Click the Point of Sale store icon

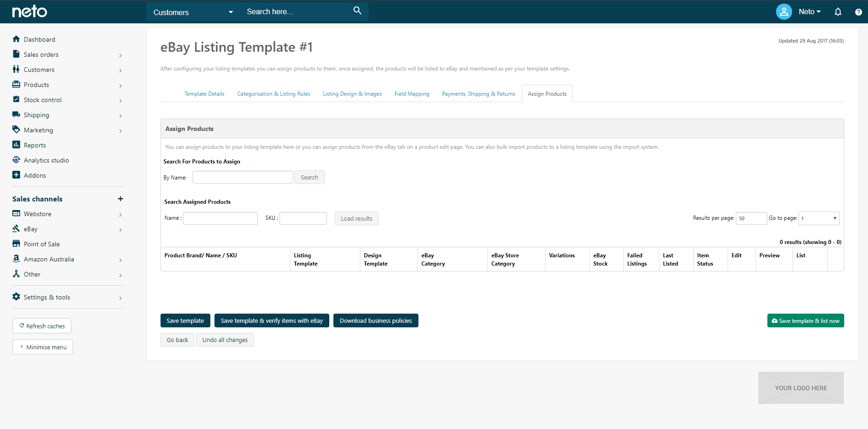click(x=16, y=244)
